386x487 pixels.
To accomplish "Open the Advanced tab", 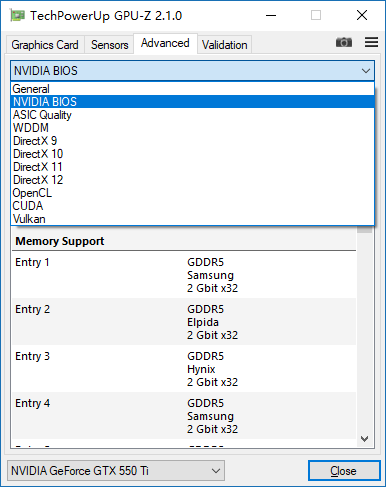I will point(165,43).
